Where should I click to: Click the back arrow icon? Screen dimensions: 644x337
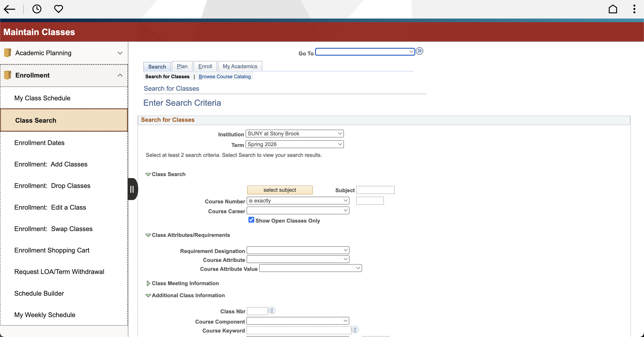tap(9, 9)
